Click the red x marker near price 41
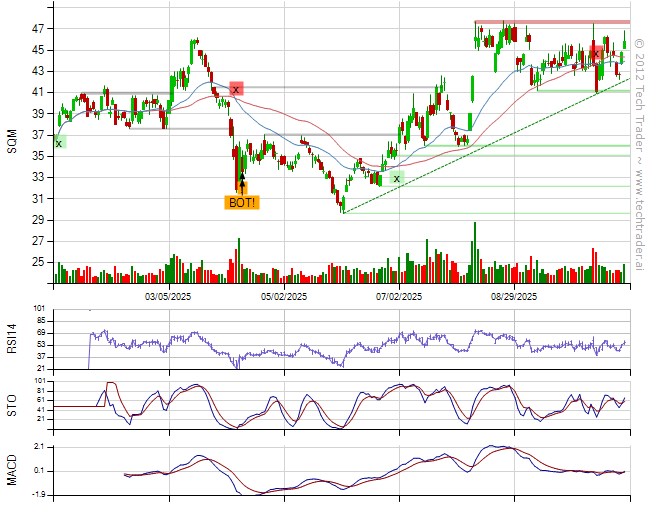 point(236,89)
